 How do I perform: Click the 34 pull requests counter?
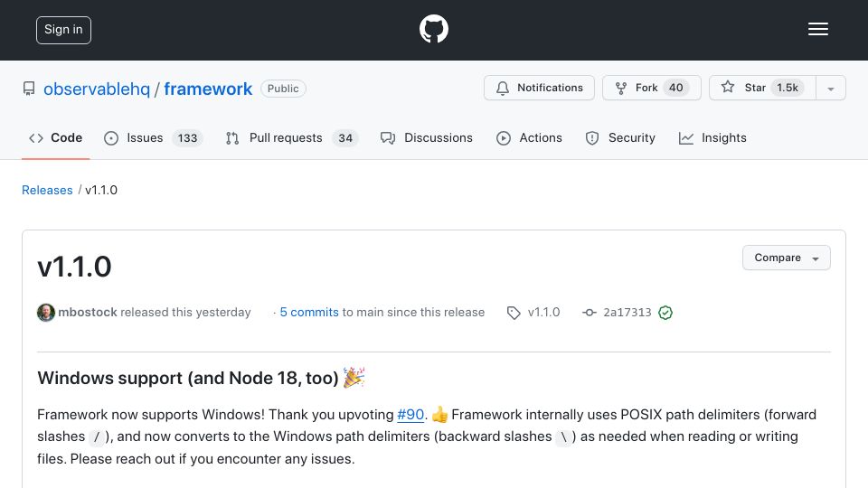click(345, 137)
